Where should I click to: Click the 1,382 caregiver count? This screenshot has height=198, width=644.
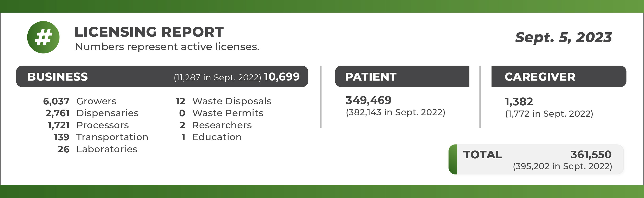coord(519,102)
